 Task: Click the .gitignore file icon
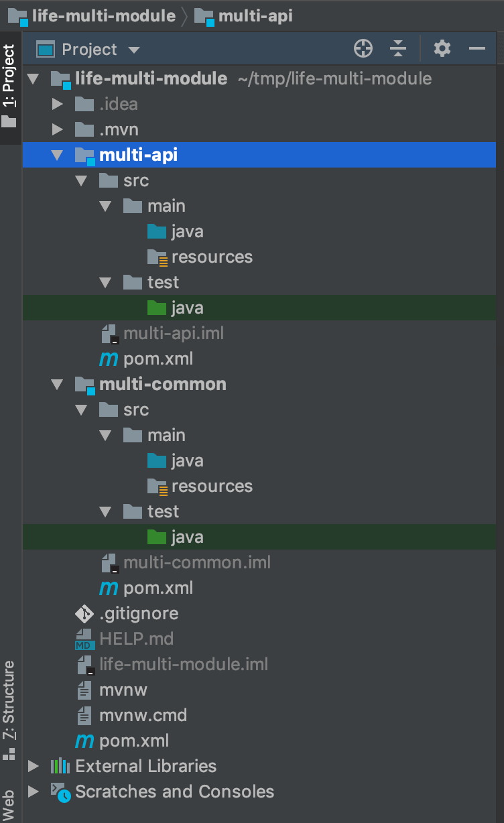[84, 614]
